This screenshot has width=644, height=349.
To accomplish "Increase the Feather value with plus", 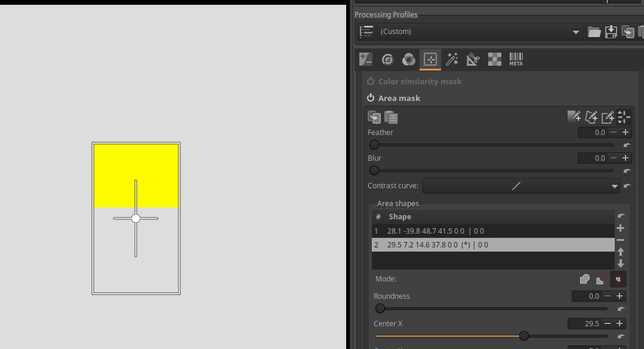I will 625,133.
